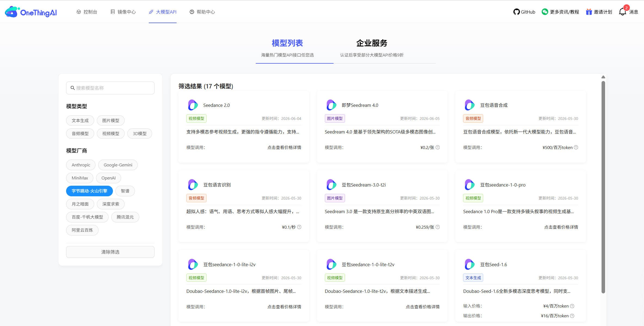The image size is (644, 326).
Task: Click price info icon beside ¥0.2/张
Action: [437, 147]
